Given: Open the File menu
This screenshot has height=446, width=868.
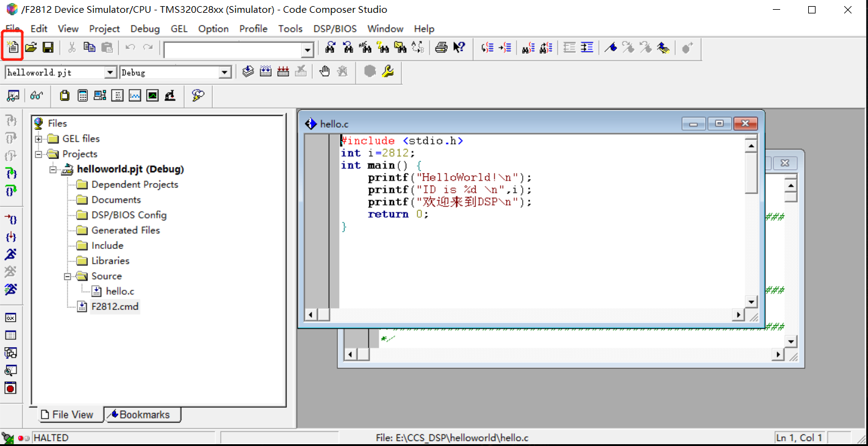Looking at the screenshot, I should pos(13,29).
